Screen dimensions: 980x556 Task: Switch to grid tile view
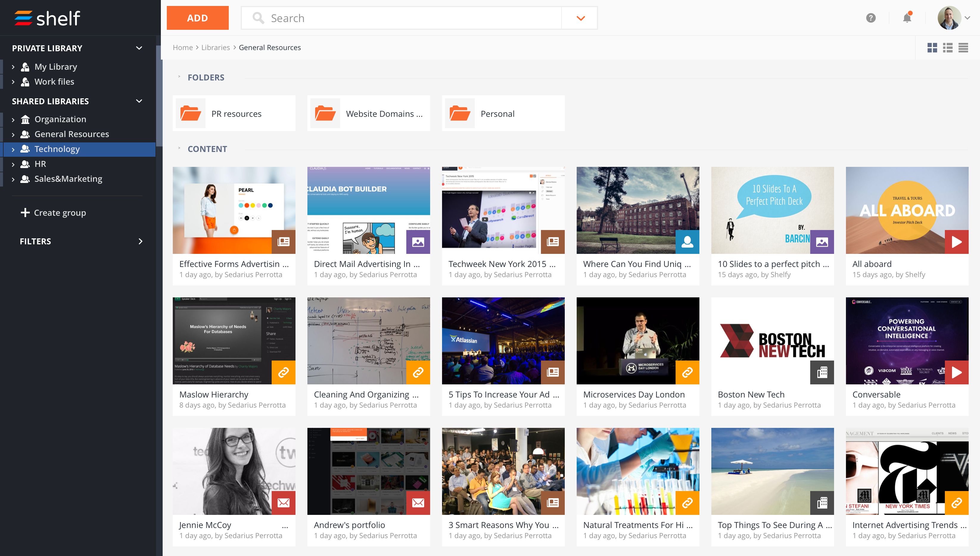click(932, 48)
